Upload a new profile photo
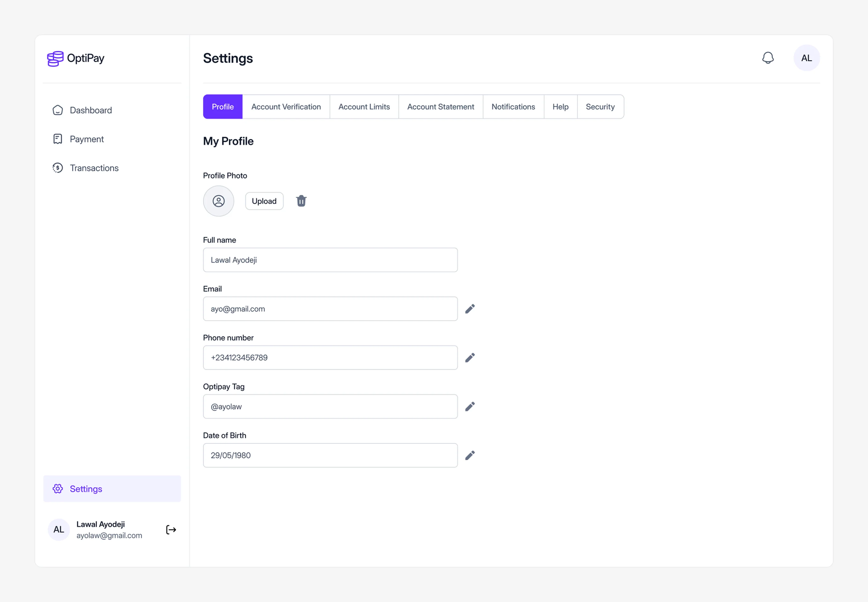868x602 pixels. 264,201
